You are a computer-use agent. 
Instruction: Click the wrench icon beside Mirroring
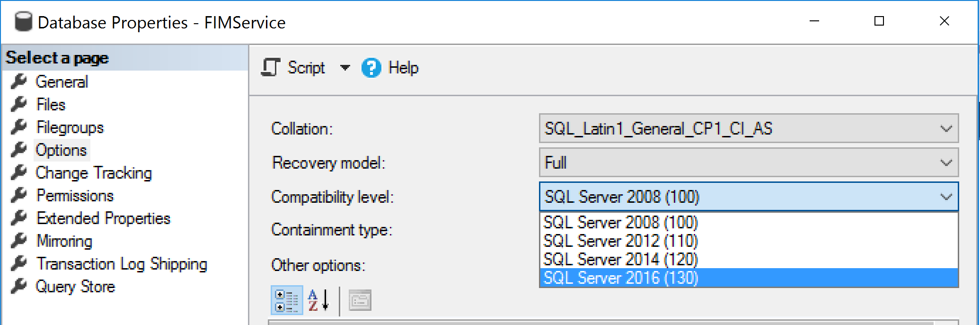click(x=19, y=241)
